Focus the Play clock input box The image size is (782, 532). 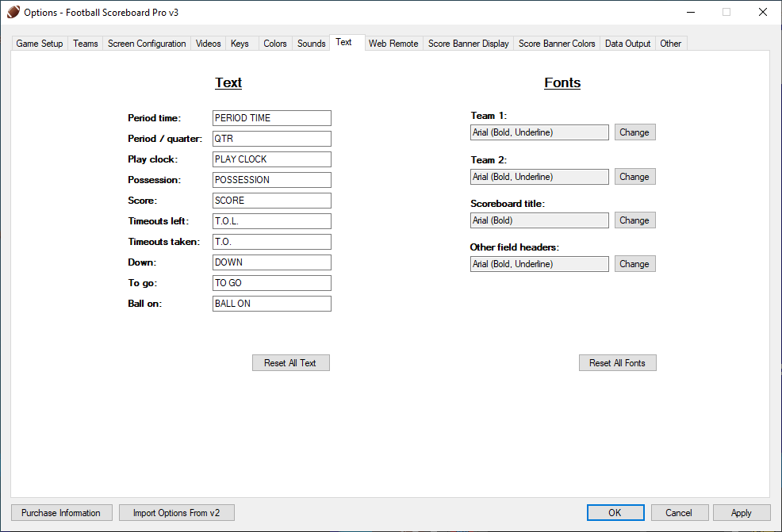pos(271,159)
